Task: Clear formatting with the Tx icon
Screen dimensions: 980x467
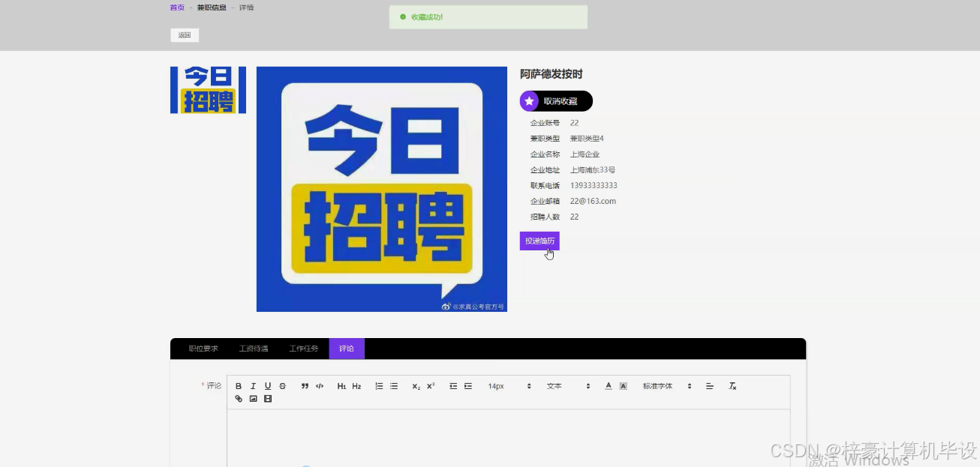Action: (x=732, y=386)
